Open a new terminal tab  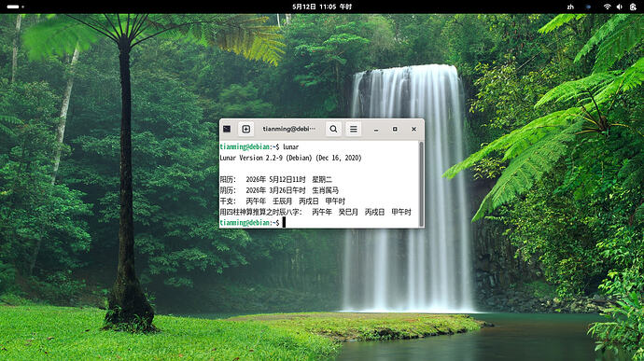[246, 129]
